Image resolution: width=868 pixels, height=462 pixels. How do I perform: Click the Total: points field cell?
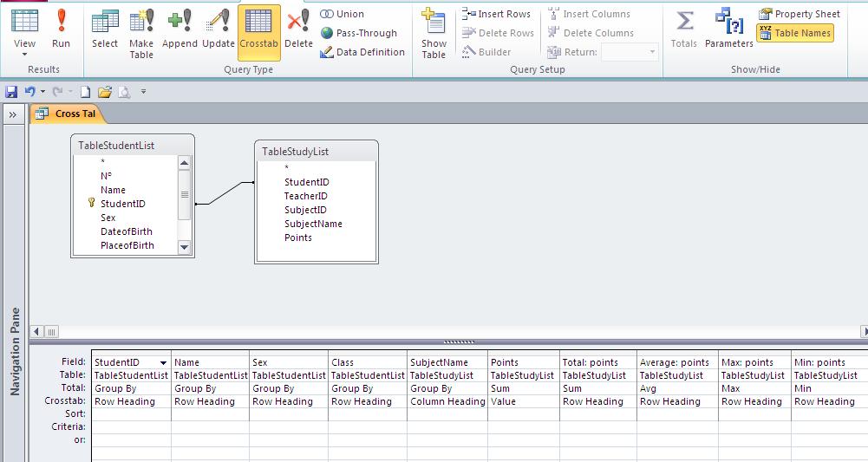point(597,362)
